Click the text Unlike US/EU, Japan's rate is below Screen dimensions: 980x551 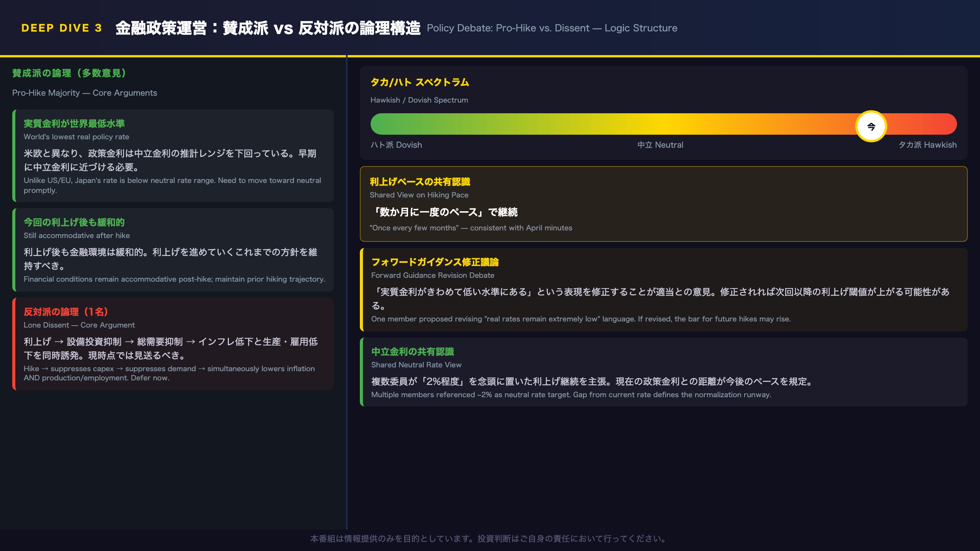pyautogui.click(x=172, y=185)
